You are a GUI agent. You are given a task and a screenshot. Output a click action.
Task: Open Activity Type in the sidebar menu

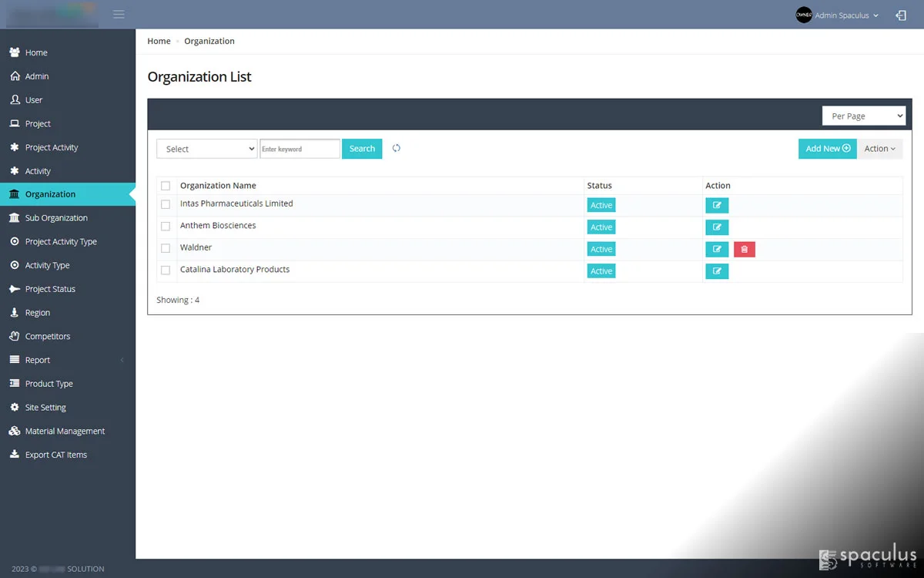coord(47,265)
